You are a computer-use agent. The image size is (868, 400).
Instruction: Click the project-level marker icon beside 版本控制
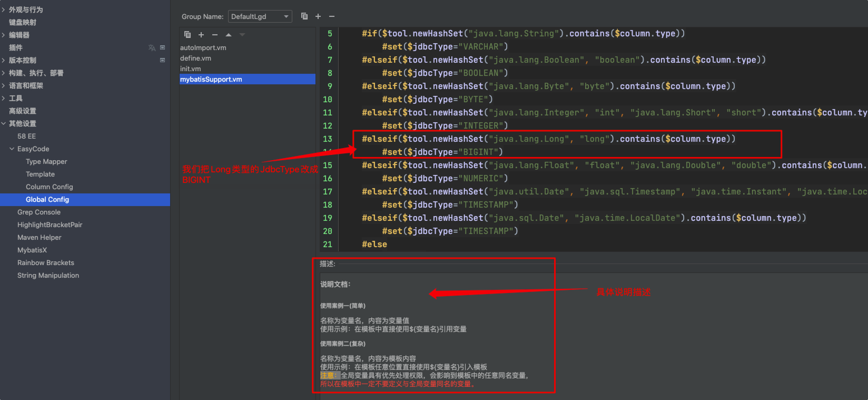162,60
